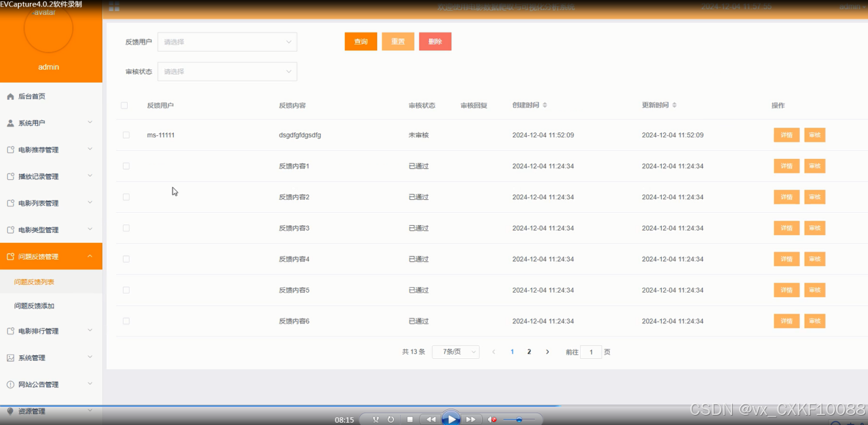Click the bulb icon beside 资源管理
Image resolution: width=868 pixels, height=425 pixels.
(x=10, y=411)
